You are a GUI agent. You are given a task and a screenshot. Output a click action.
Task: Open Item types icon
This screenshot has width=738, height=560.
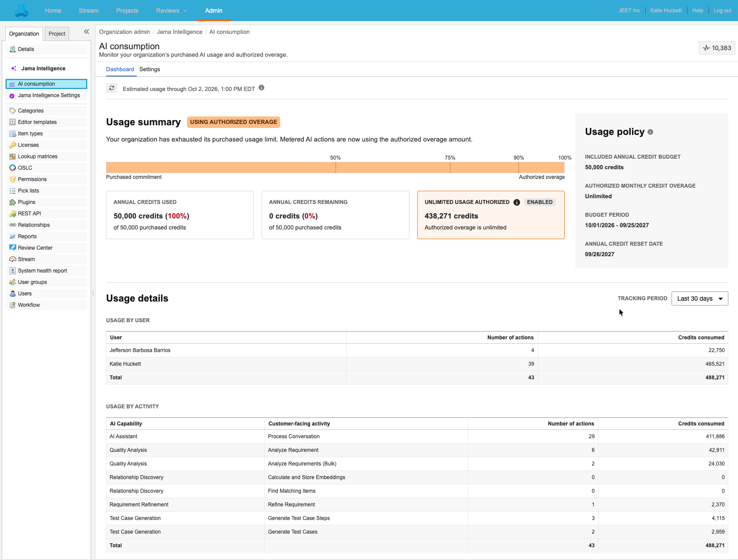click(x=12, y=134)
